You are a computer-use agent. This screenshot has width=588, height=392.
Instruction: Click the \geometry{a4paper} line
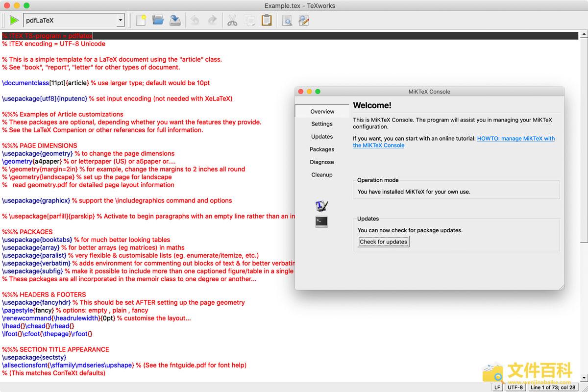pos(89,161)
